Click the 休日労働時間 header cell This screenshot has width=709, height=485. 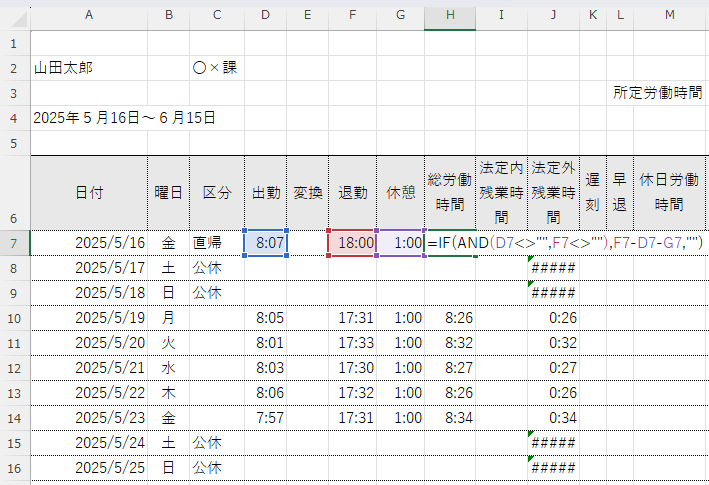coord(669,192)
